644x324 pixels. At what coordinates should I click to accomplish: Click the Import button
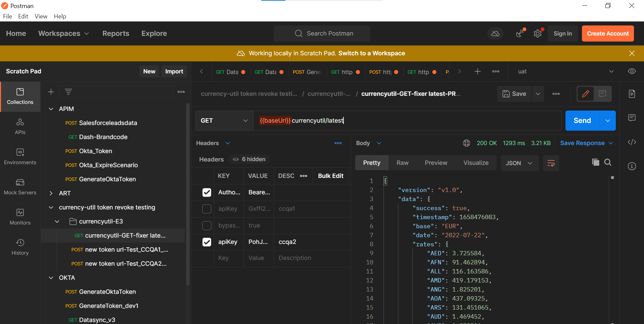[x=174, y=71]
